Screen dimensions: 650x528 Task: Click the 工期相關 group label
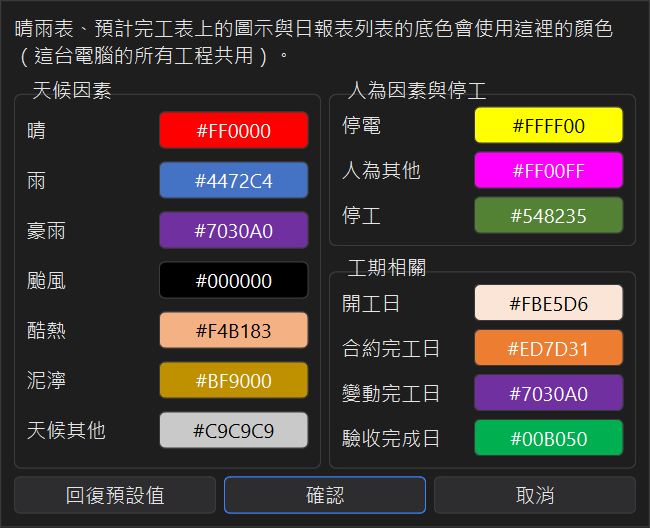tap(387, 268)
